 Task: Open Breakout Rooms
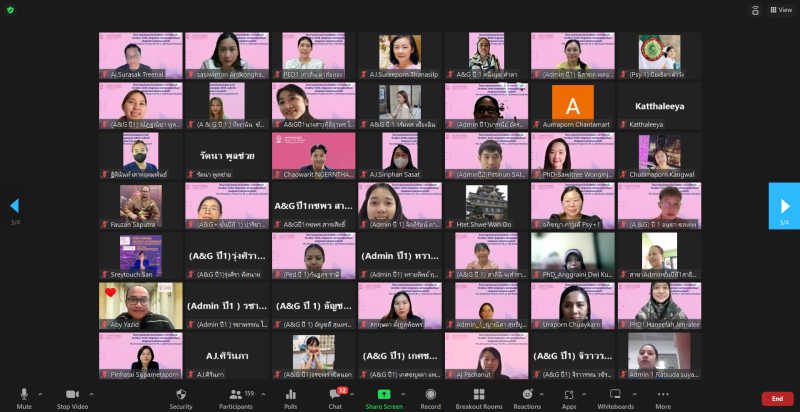pyautogui.click(x=479, y=397)
